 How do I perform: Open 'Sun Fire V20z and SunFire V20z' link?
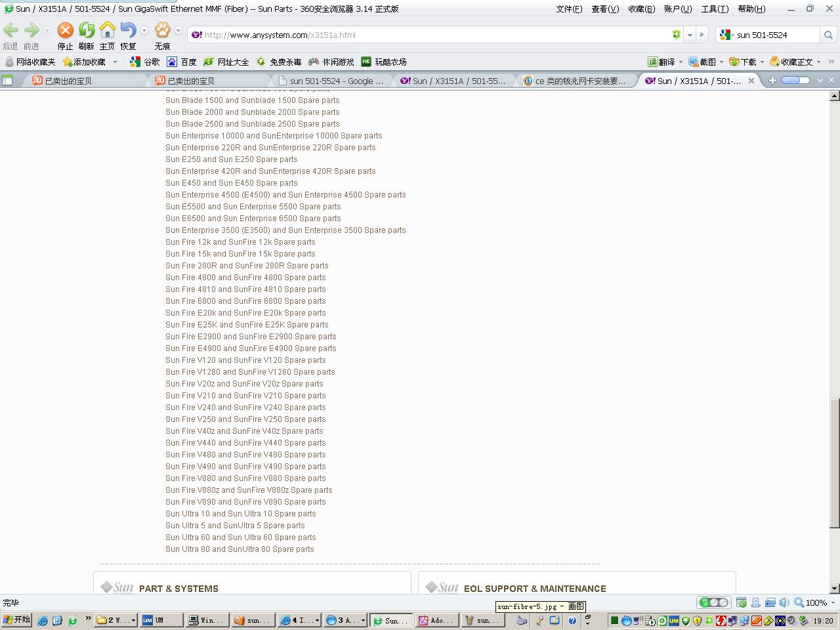pyautogui.click(x=244, y=384)
